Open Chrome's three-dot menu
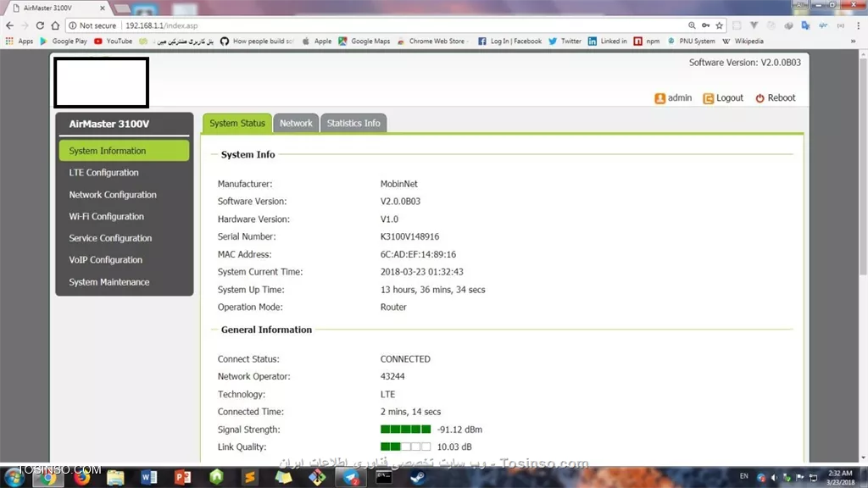868x488 pixels. [858, 25]
